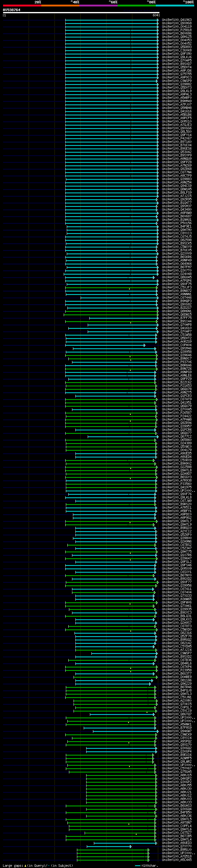This screenshot has width=197, height=868.
Task: Click the red ~20% color scale segment
Action: pos(22,6)
